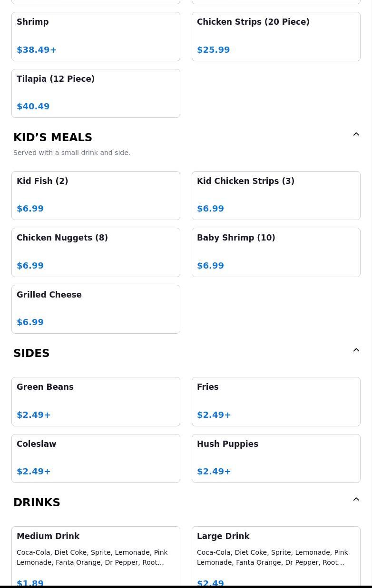Select the Grilled Cheese kid meal

pyautogui.click(x=96, y=309)
